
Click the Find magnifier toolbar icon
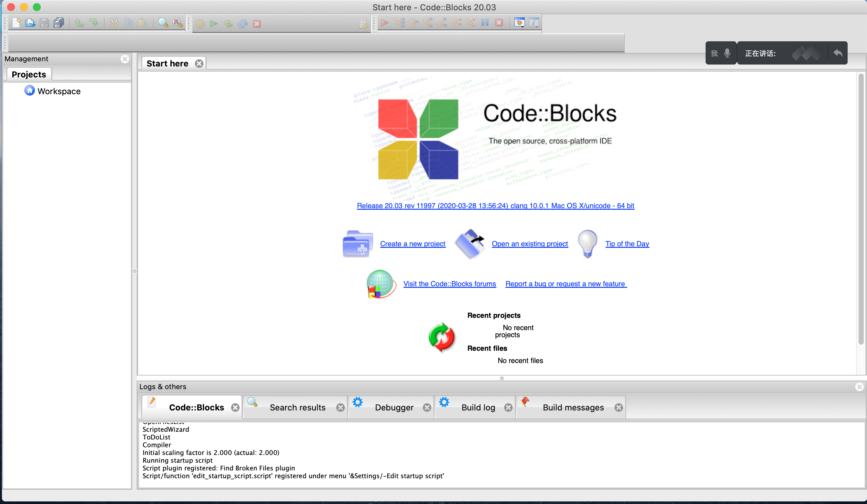(163, 23)
